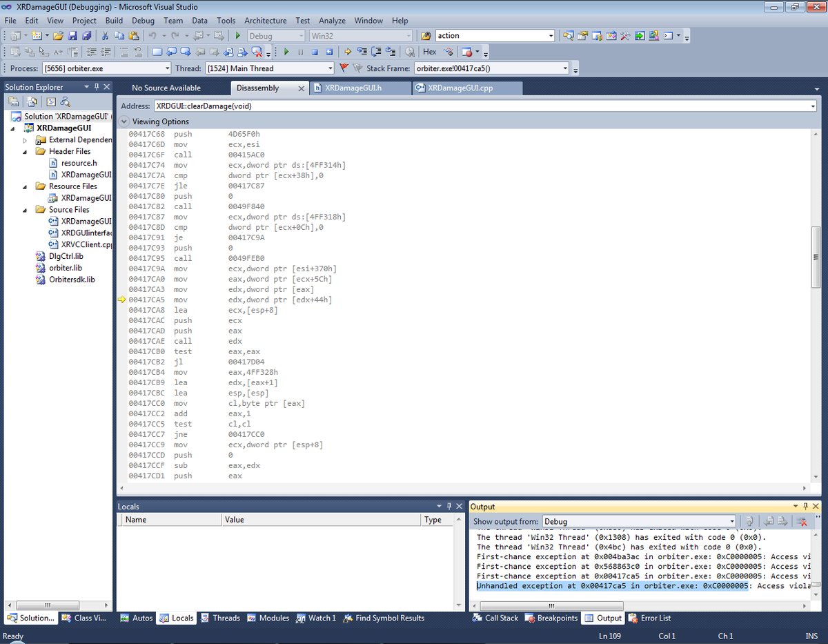Open the Win32 platform dropdown
The image size is (828, 644).
pos(360,36)
